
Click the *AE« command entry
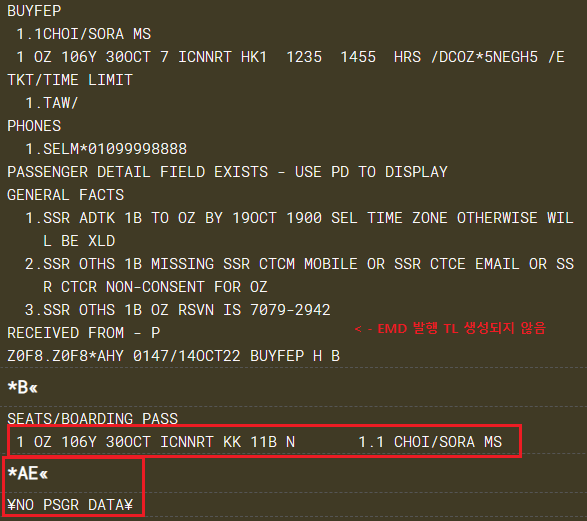[x=28, y=474]
